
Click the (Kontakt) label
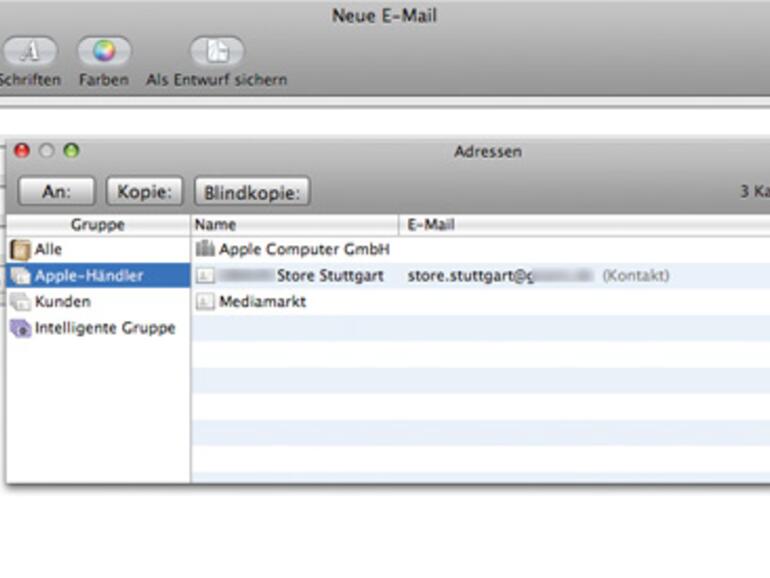636,275
